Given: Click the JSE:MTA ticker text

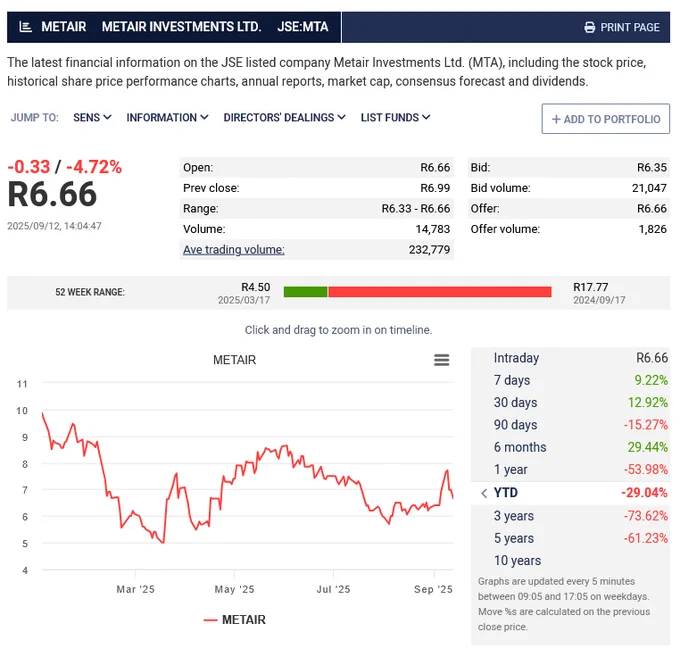Looking at the screenshot, I should click(x=303, y=27).
